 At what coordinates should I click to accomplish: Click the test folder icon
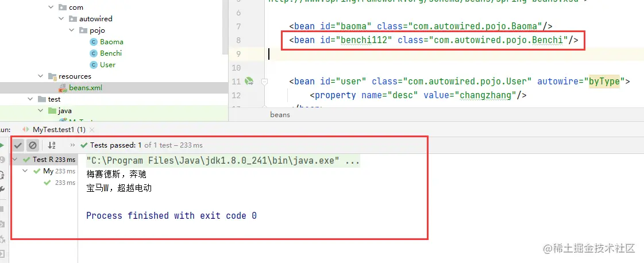click(x=42, y=99)
